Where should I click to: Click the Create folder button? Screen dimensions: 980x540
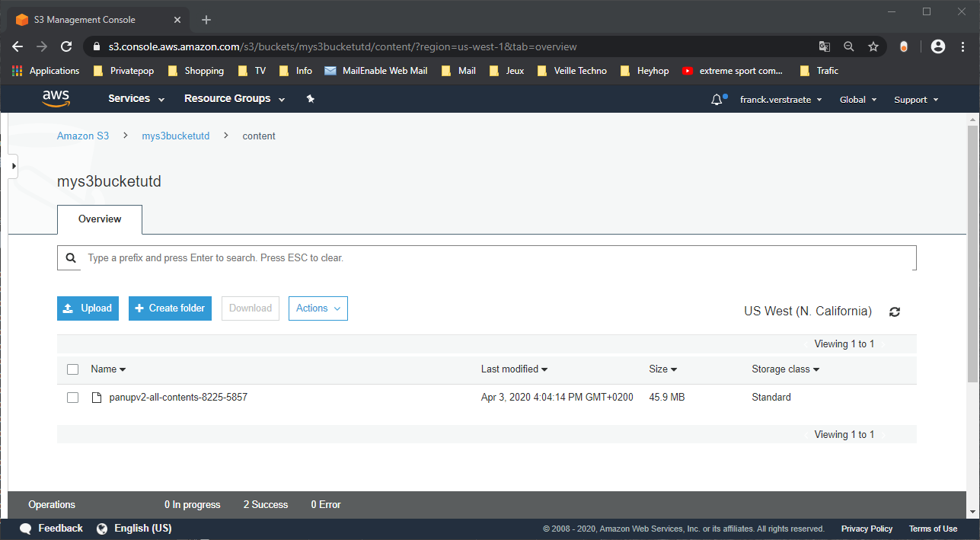[170, 308]
